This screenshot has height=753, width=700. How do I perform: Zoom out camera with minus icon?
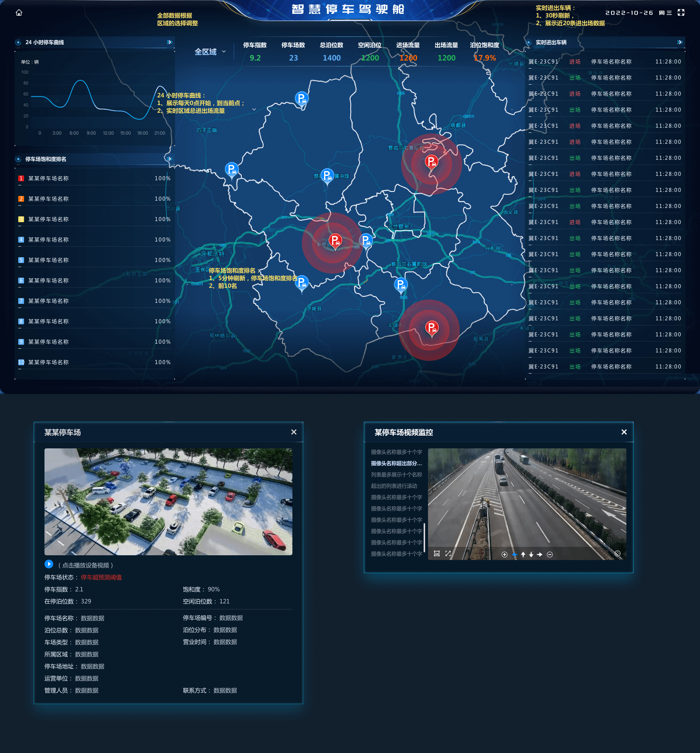point(550,555)
